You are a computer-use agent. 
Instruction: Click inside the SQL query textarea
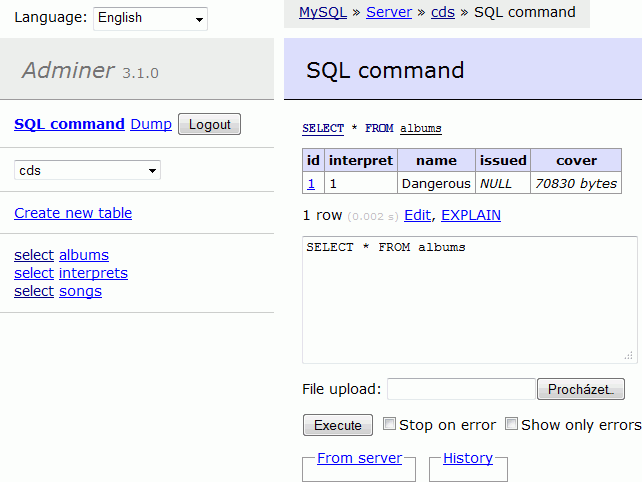click(x=470, y=300)
